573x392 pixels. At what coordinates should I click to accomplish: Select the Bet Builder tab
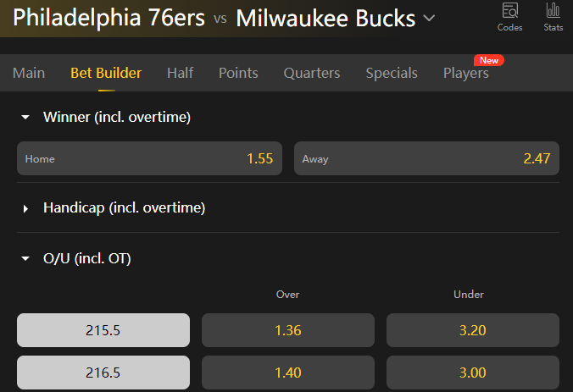pos(106,73)
